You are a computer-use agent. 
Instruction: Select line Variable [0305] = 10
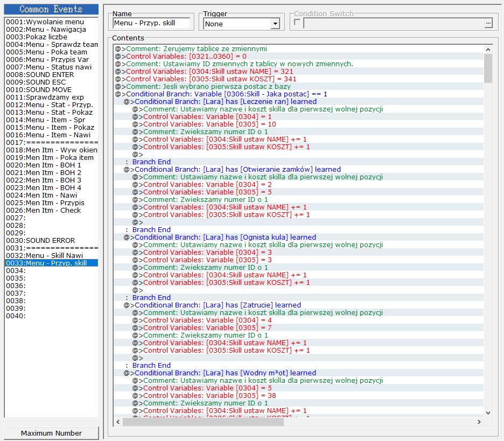coord(299,124)
